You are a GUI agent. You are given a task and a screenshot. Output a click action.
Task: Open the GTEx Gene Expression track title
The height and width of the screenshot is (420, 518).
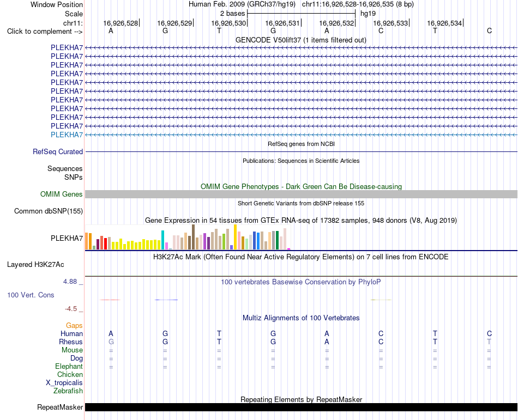click(x=301, y=221)
